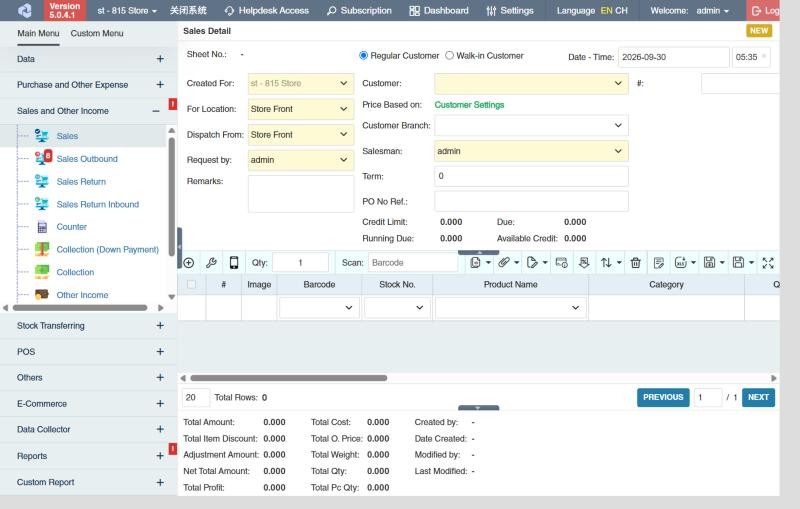Click the fullscreen expand arrows icon

(768, 263)
